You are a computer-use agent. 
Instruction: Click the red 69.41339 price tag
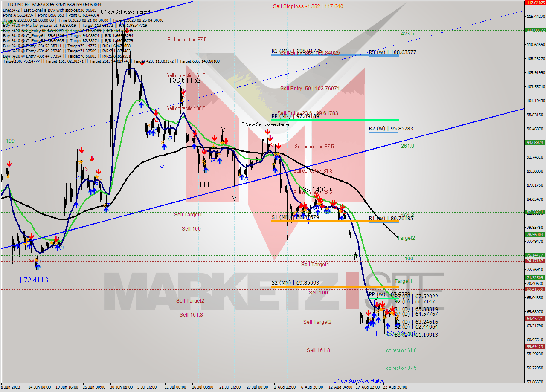[x=535, y=289]
